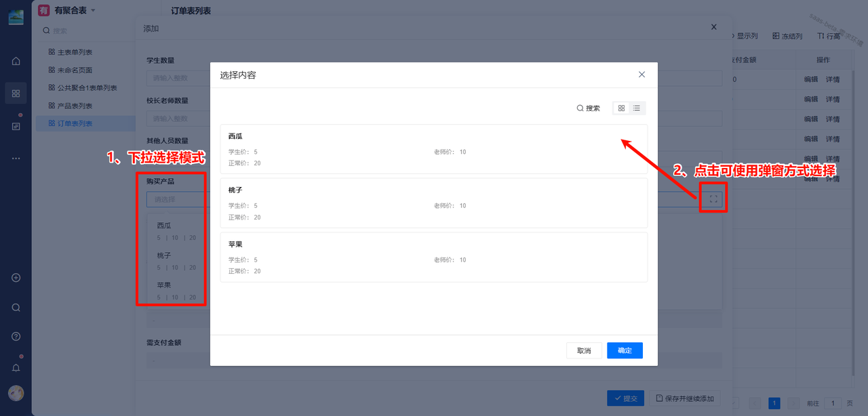Open the notifications bell icon
This screenshot has width=868, height=416.
[x=16, y=368]
